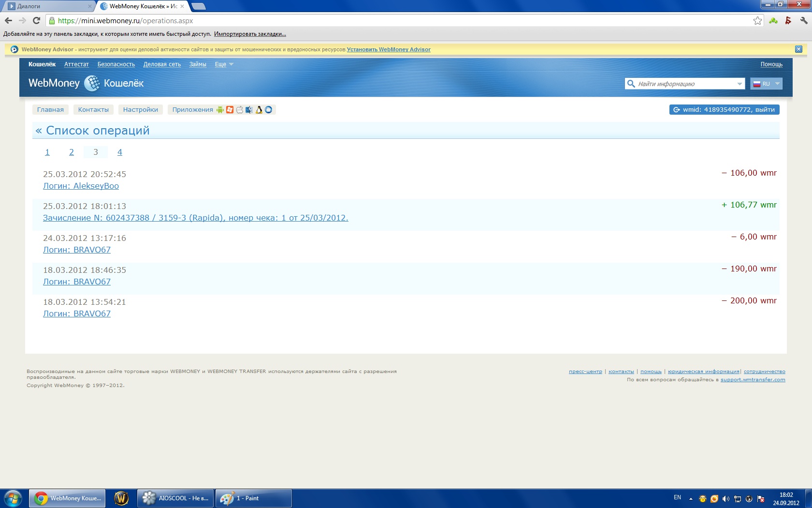Click the green molecule extension icon
The height and width of the screenshot is (508, 812).
tap(773, 21)
